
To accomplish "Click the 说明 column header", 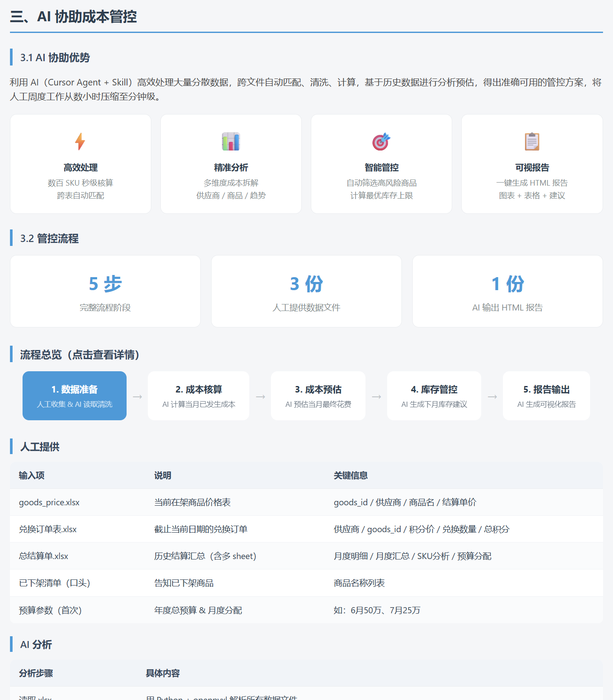I will click(x=163, y=475).
